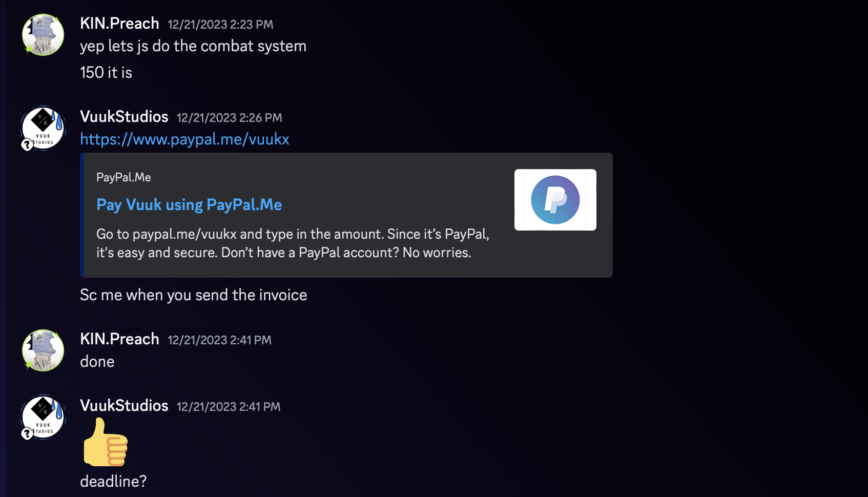The image size is (868, 497).
Task: Click the question mark badge on the 2:26 PM avatar
Action: coord(27,145)
